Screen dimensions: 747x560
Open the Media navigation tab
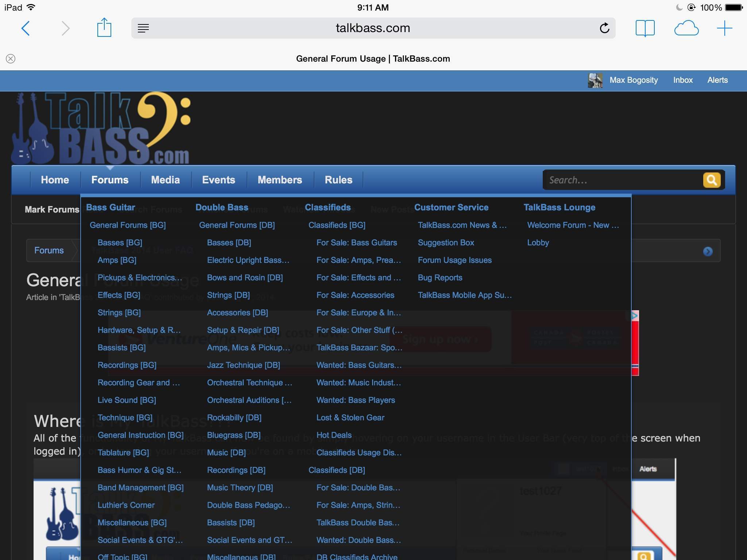tap(166, 180)
